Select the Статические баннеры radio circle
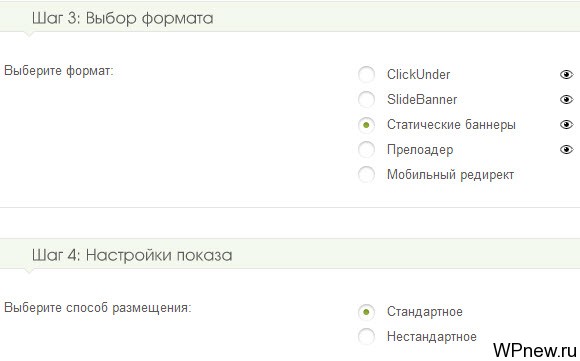580x361 pixels. (x=366, y=125)
